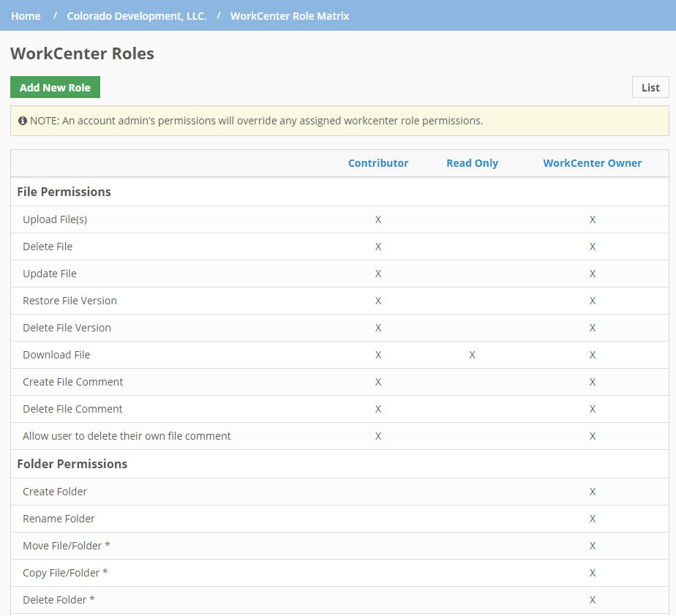The height and width of the screenshot is (616, 676).
Task: Open the WorkCenter Owner column header
Action: coord(593,162)
